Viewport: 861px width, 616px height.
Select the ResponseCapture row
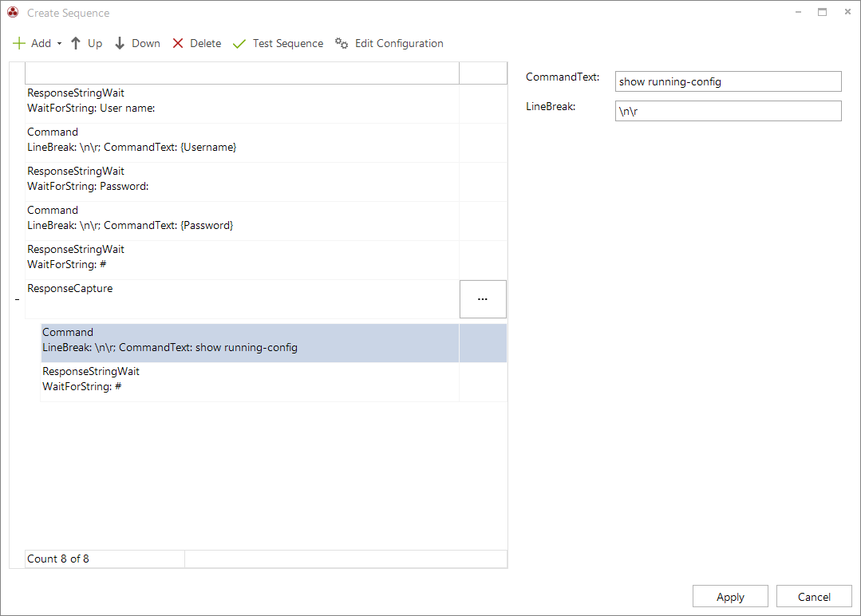tap(242, 299)
